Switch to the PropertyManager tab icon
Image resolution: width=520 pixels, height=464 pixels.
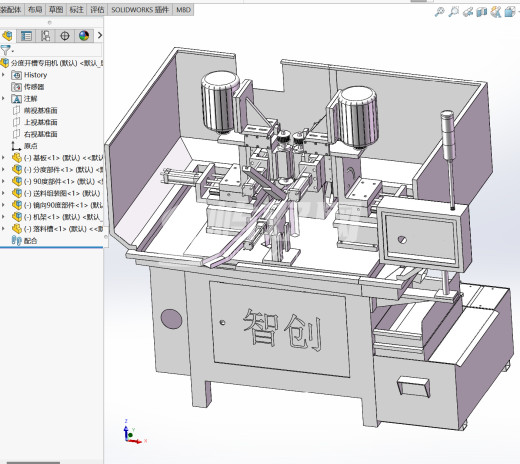pos(26,36)
